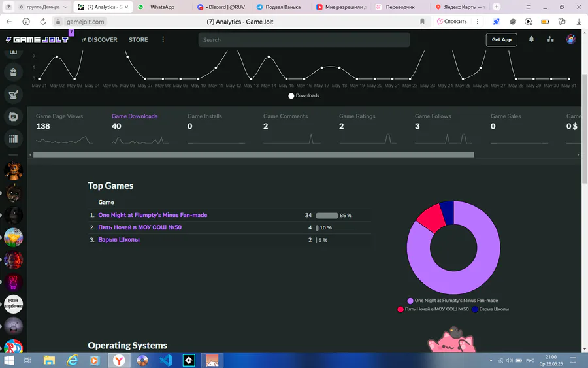Open user avatar menu in Game Jolt

click(x=571, y=39)
